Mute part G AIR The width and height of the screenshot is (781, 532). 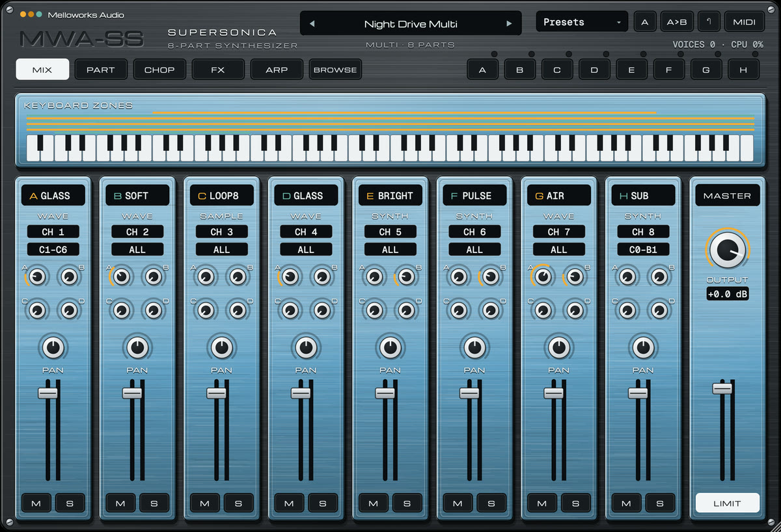(542, 503)
